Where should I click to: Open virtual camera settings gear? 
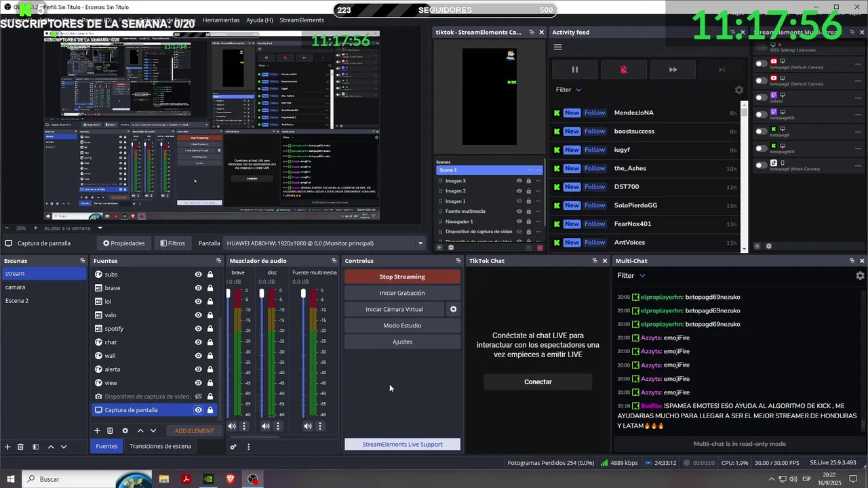coord(454,309)
